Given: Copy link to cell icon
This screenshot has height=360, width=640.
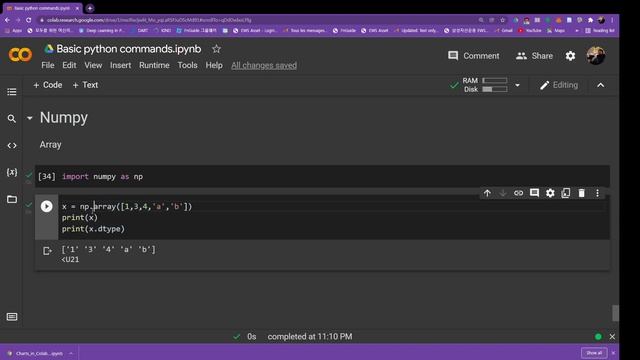Looking at the screenshot, I should (518, 193).
